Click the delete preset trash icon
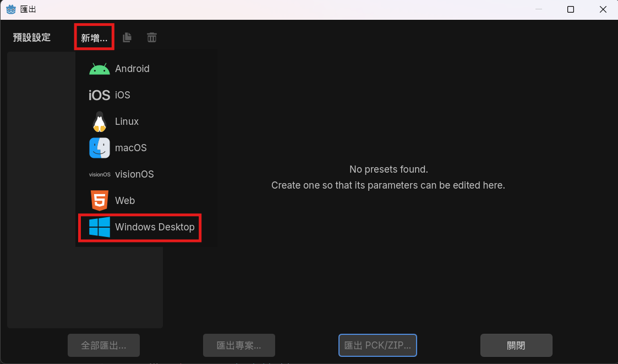 (152, 37)
